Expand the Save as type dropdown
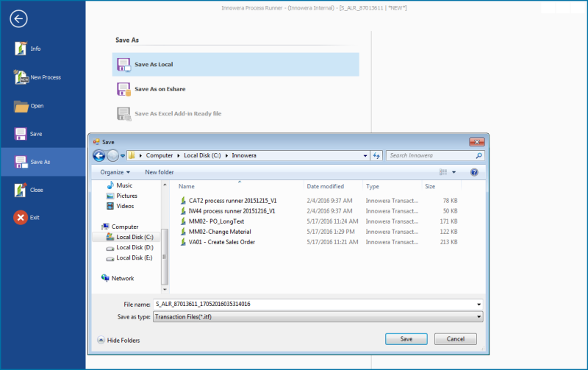This screenshot has width=588, height=370. click(479, 317)
